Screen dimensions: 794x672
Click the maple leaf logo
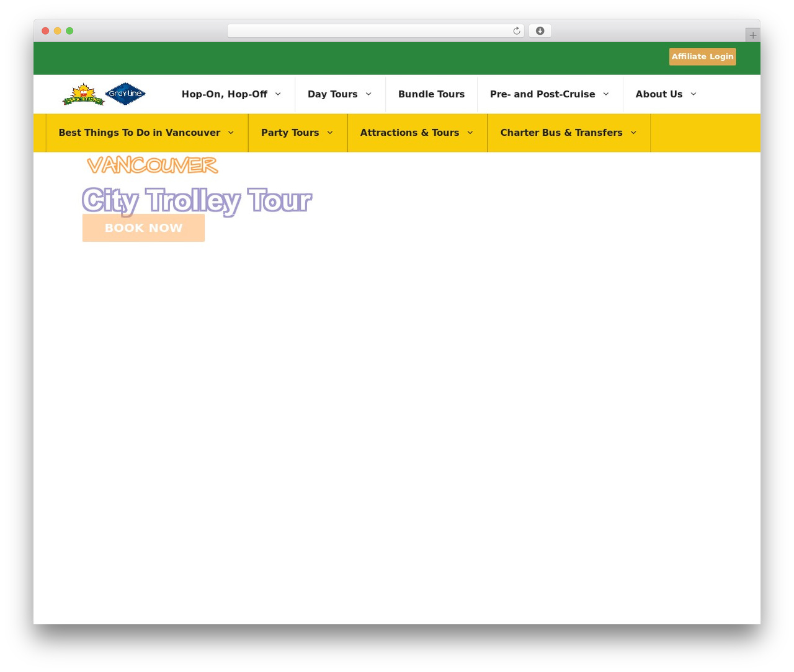[x=83, y=94]
